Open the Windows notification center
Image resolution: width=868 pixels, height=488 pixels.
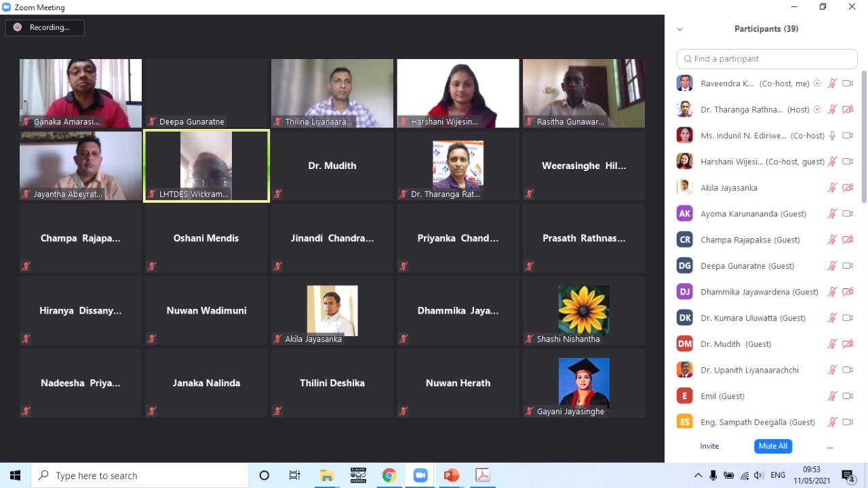pyautogui.click(x=848, y=476)
